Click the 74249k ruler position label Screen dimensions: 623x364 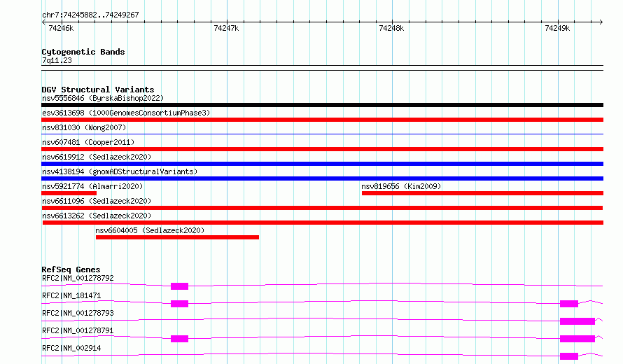pos(557,28)
